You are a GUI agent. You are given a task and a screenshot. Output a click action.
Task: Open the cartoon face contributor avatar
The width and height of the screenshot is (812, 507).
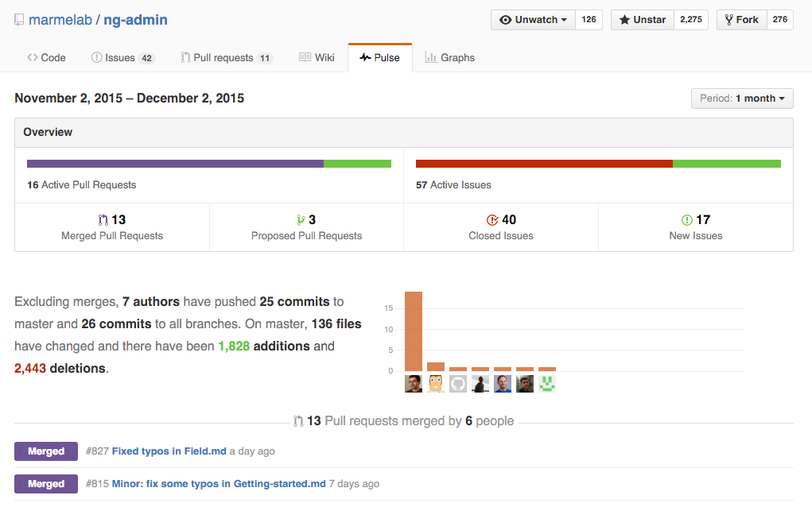(x=436, y=384)
